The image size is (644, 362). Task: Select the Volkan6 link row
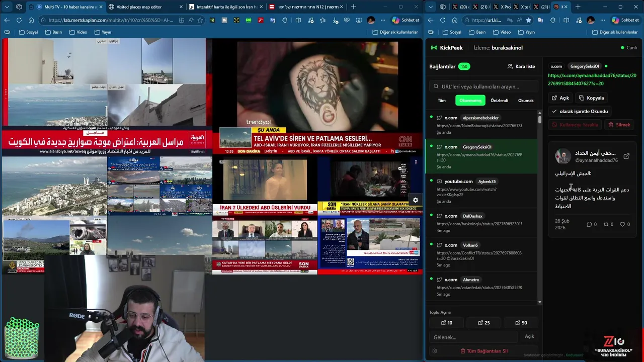click(482, 255)
